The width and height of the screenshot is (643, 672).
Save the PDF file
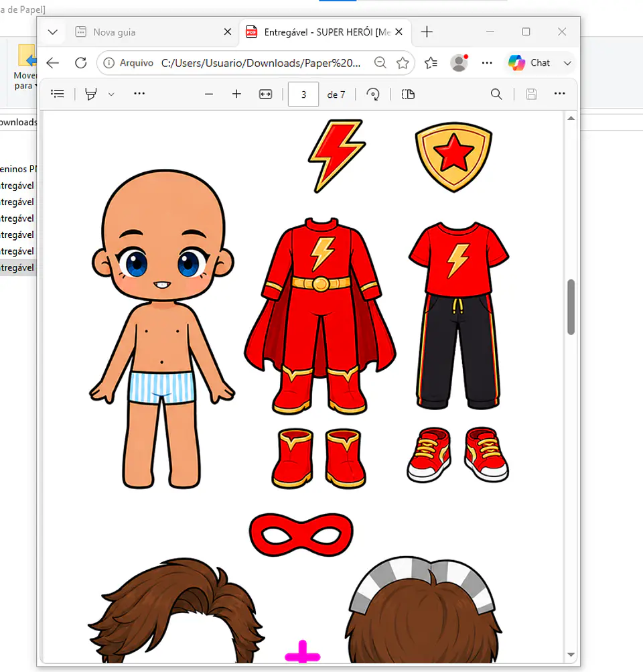(532, 94)
